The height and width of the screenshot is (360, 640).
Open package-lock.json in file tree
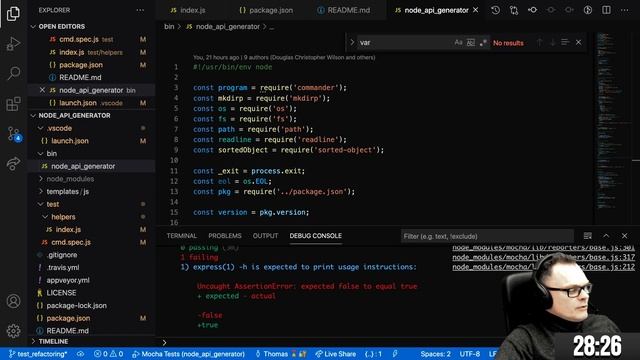[x=76, y=305]
